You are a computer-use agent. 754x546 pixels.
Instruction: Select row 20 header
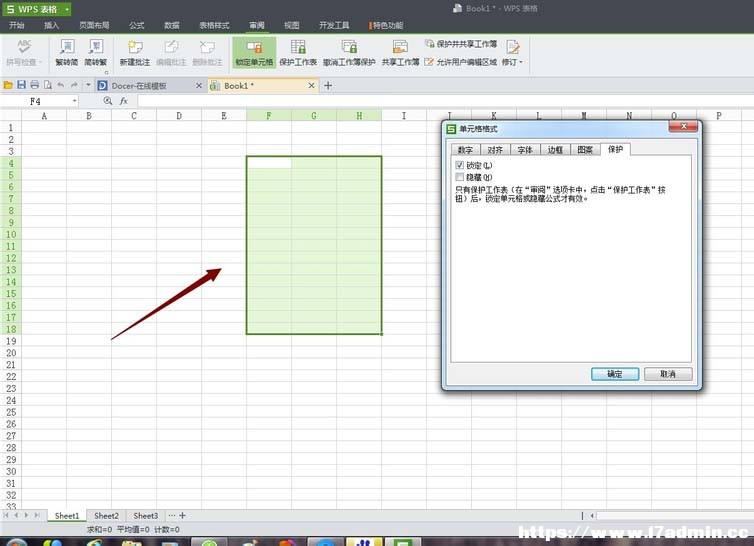pos(11,353)
